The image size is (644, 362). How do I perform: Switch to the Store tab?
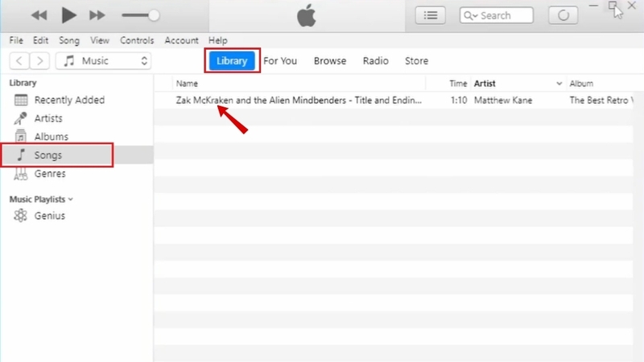tap(416, 61)
